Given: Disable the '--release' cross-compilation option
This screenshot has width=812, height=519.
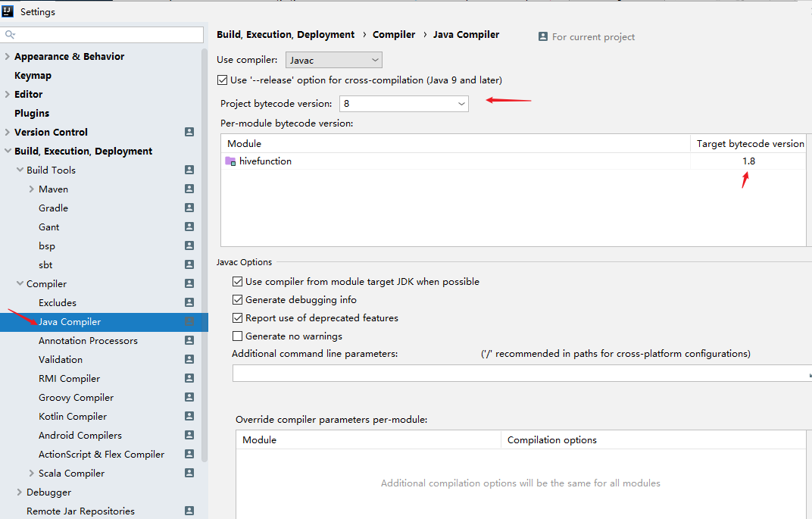Looking at the screenshot, I should pyautogui.click(x=222, y=80).
